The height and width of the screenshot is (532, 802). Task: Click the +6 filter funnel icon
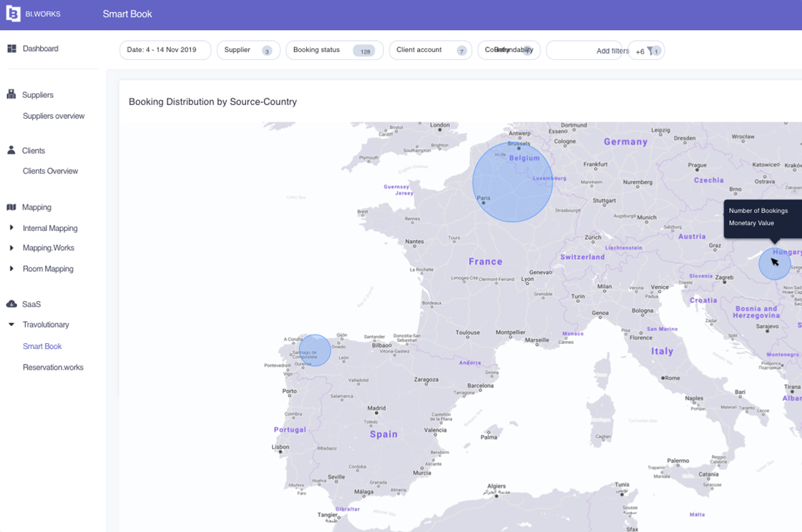[650, 51]
